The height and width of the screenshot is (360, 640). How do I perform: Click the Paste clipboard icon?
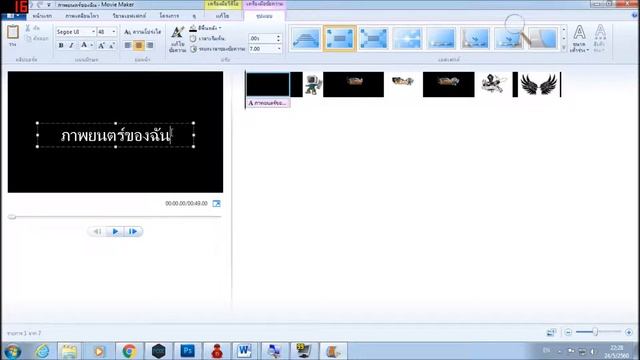point(13,32)
